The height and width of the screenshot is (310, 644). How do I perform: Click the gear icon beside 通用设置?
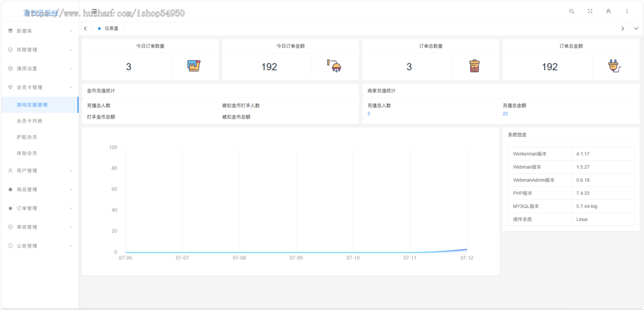(10, 69)
